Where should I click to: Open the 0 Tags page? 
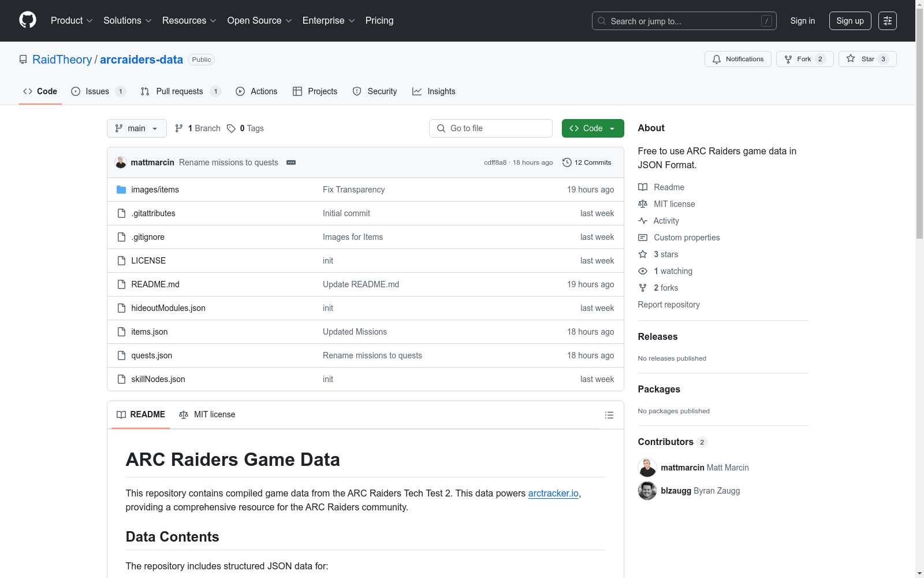pos(245,128)
